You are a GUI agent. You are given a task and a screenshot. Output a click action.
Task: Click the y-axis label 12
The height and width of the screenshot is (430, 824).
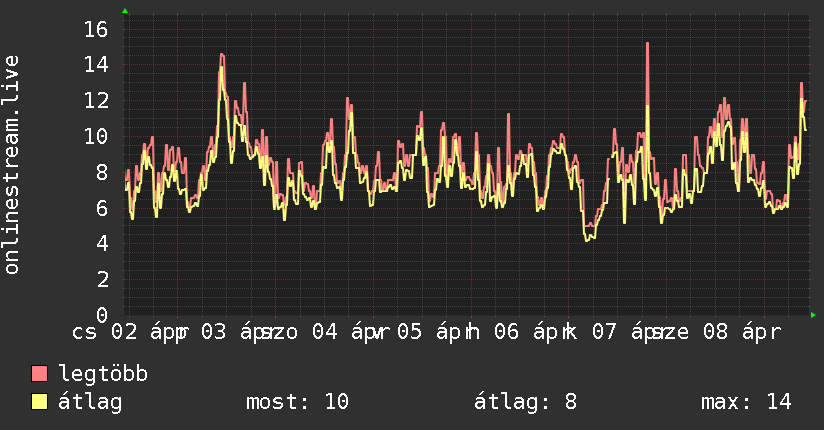(x=96, y=100)
